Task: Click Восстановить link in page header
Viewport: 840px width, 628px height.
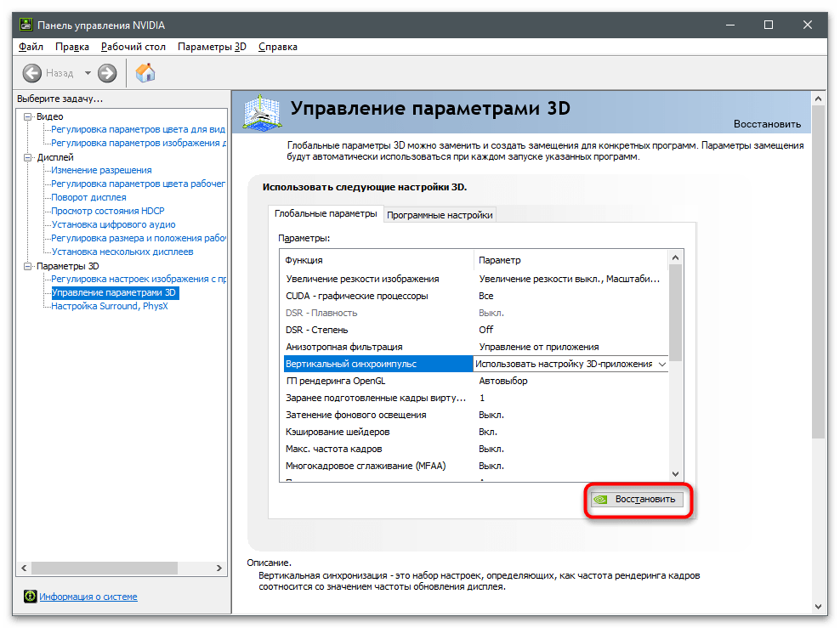Action: pyautogui.click(x=767, y=124)
